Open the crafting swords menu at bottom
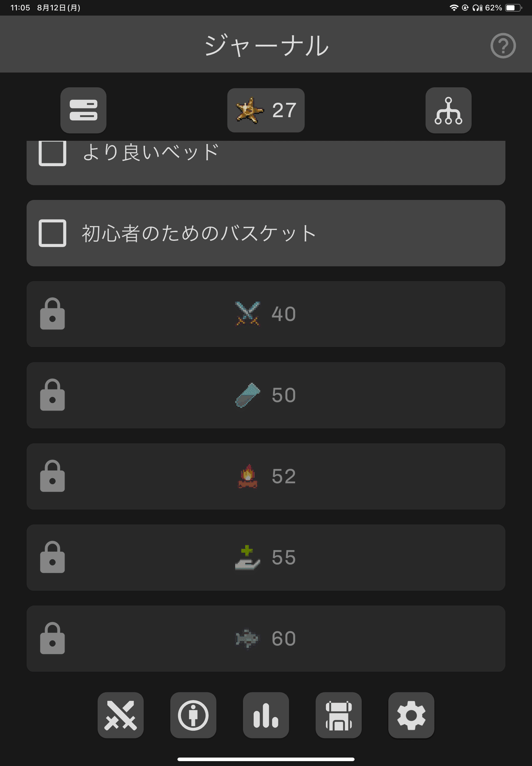The height and width of the screenshot is (766, 532). pos(120,715)
